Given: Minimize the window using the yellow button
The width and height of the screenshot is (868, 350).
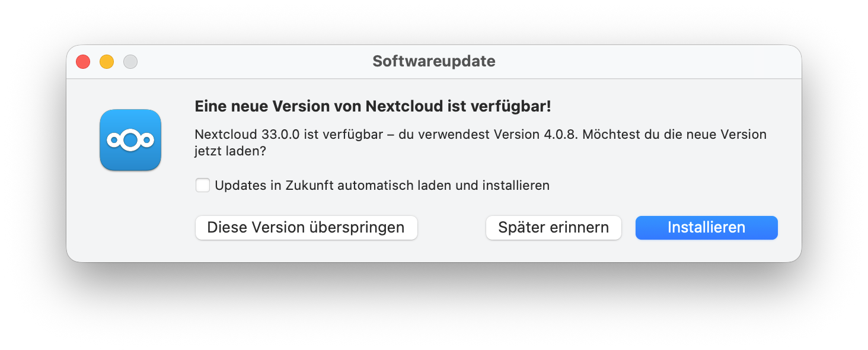Looking at the screenshot, I should point(107,62).
